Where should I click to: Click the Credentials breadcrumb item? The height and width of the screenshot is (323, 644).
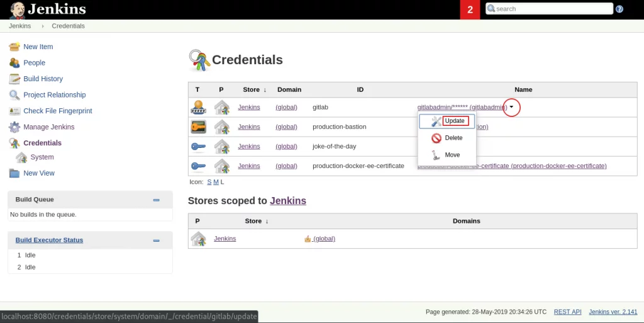68,26
